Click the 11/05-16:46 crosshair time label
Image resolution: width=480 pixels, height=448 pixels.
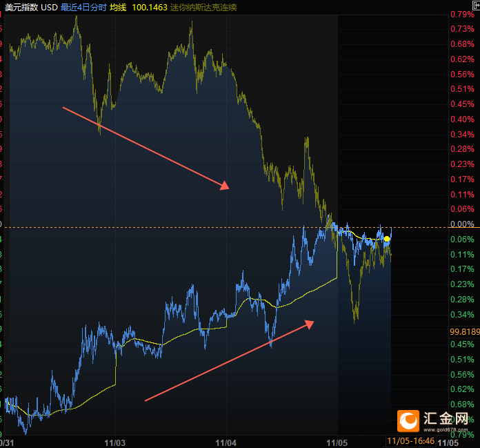click(x=411, y=441)
